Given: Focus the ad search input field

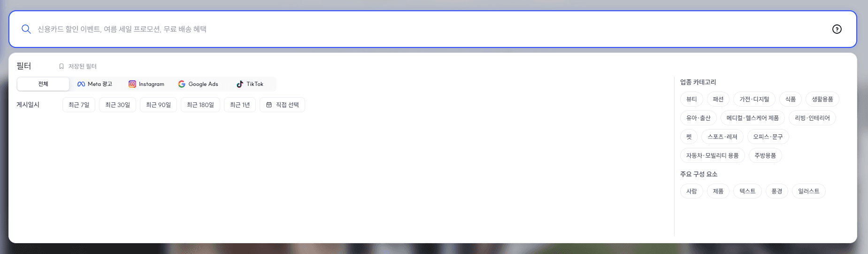Looking at the screenshot, I should click(x=432, y=29).
